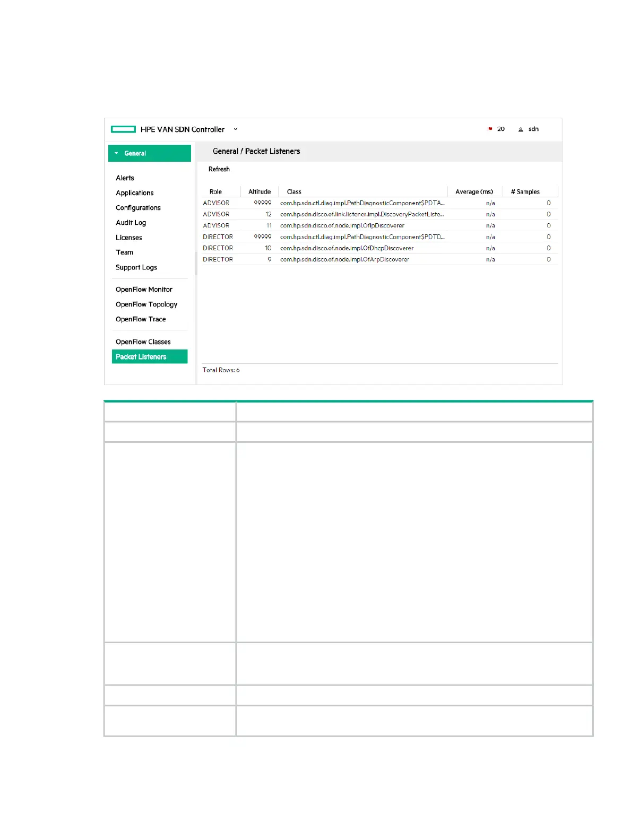This screenshot has height=840, width=631.
Task: Open OpenFlow Trace page
Action: click(x=141, y=319)
